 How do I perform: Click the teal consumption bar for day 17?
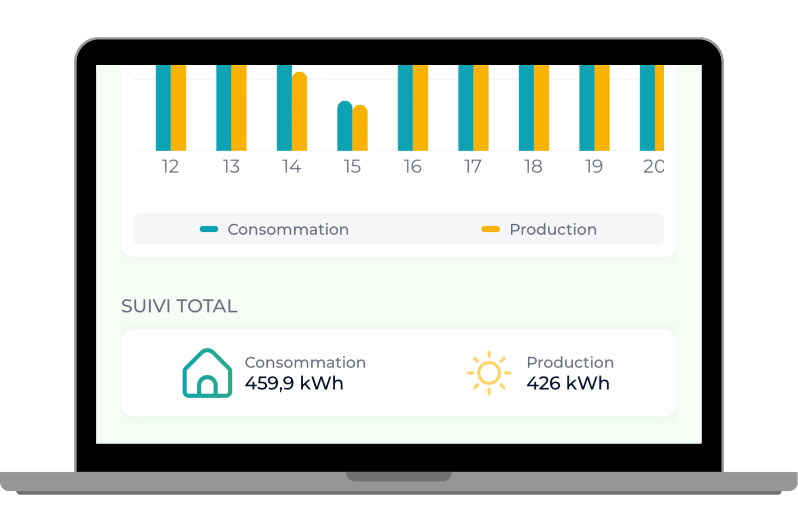466,108
